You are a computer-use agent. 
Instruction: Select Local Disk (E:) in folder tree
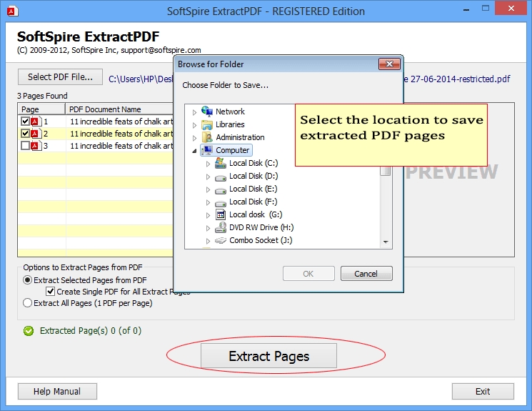coord(253,189)
